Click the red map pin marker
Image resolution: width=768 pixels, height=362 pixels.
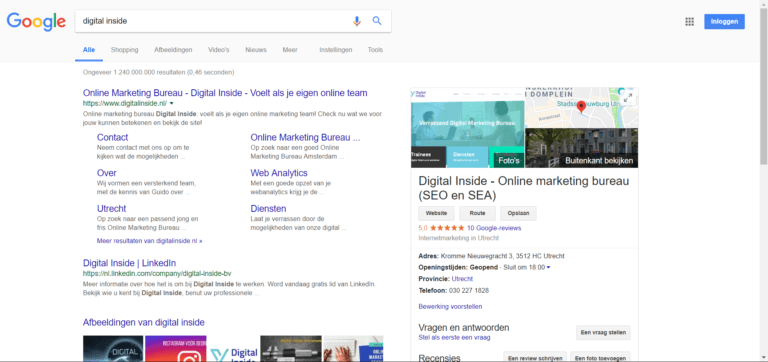pos(581,106)
